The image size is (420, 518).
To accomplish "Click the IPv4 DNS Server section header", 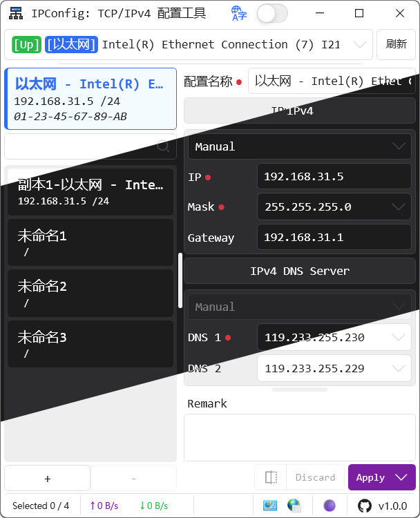I will [x=300, y=271].
